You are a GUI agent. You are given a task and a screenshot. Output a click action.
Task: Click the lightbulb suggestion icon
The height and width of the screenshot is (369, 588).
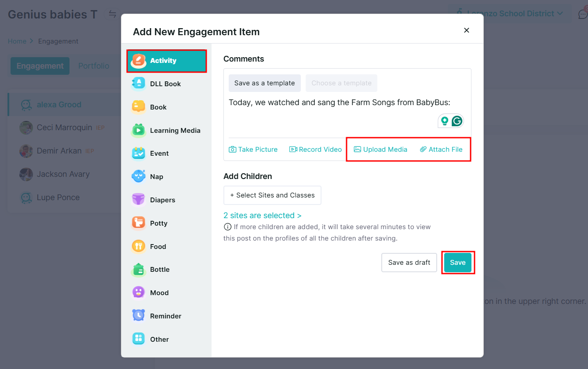pyautogui.click(x=445, y=121)
